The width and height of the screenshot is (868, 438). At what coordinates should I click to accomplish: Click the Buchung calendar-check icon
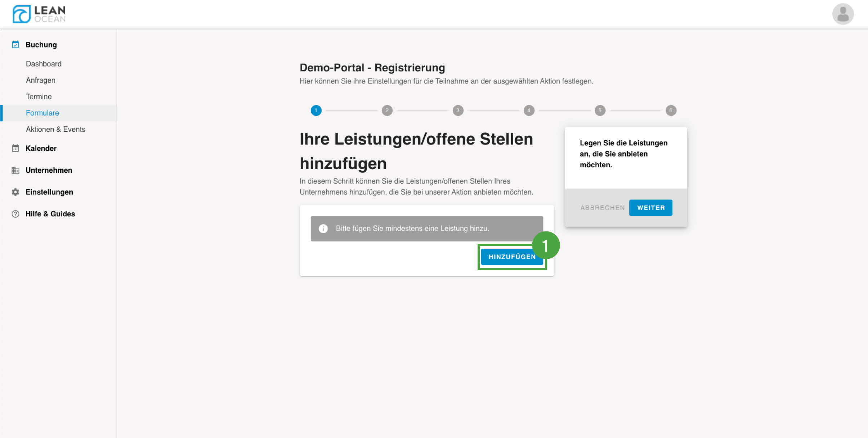pyautogui.click(x=15, y=45)
